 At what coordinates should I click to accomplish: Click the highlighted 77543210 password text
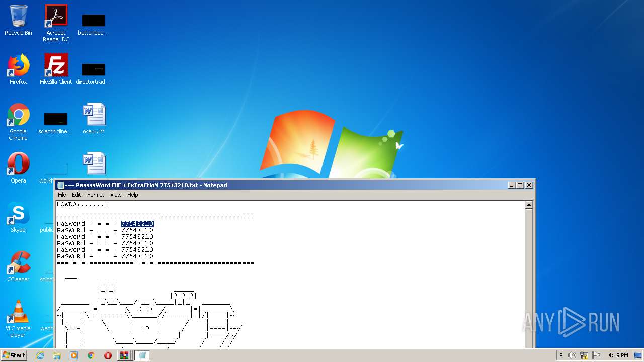pyautogui.click(x=137, y=224)
